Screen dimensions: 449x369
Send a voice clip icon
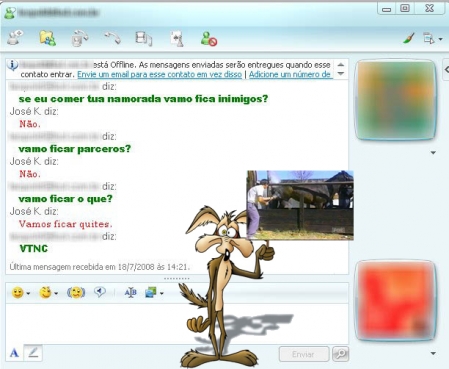(100, 292)
